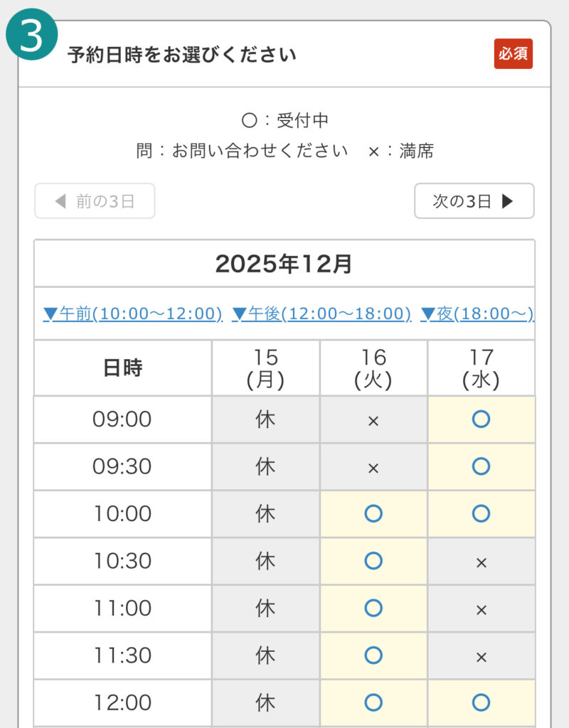Select the 10:00 circle on 16 (火)
569x728 pixels.
(x=373, y=513)
